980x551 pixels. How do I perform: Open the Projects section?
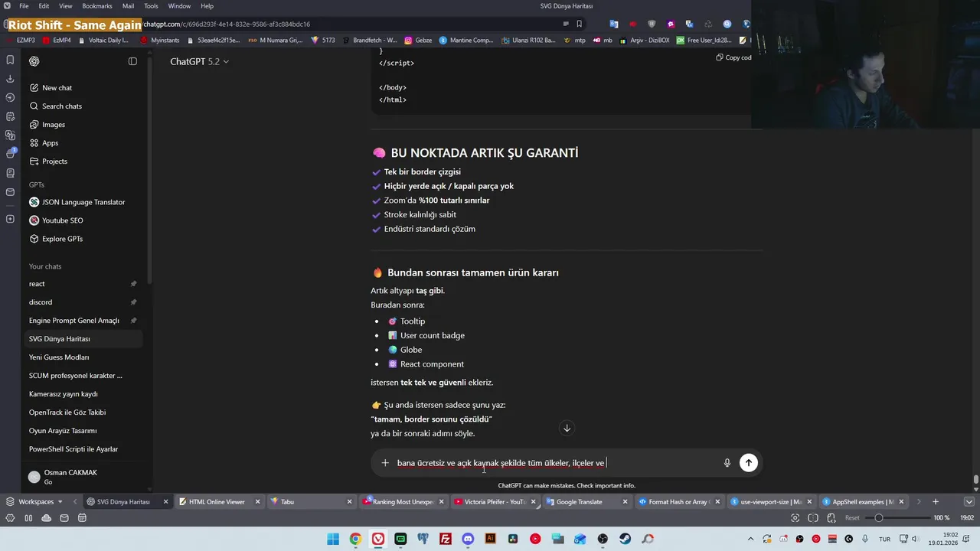(x=84, y=161)
